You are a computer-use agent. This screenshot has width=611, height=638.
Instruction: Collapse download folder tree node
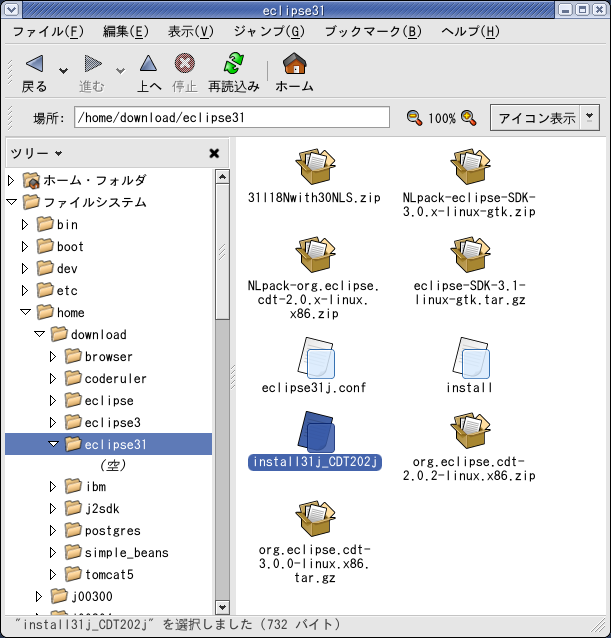pos(39,334)
